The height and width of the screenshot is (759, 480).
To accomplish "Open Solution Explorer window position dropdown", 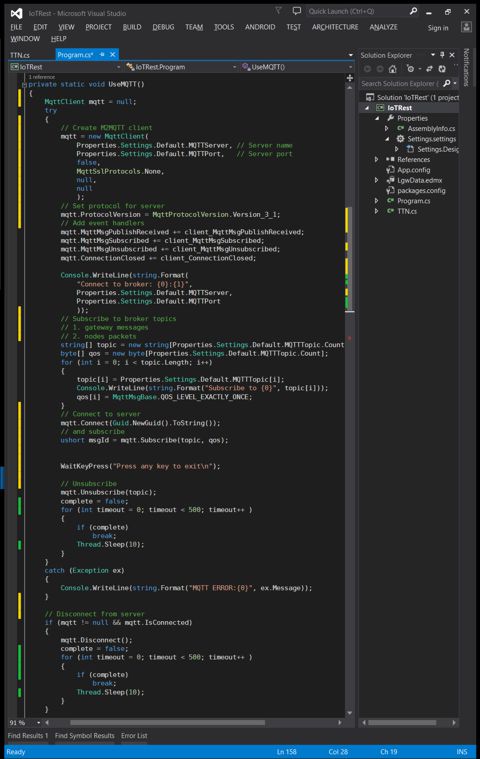I will click(433, 55).
